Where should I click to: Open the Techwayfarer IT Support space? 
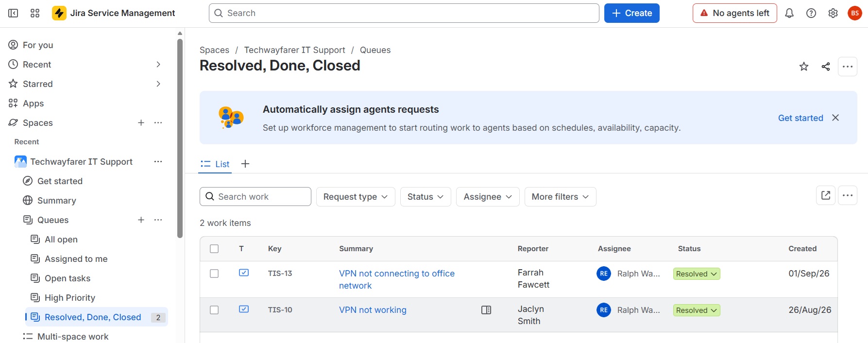81,161
